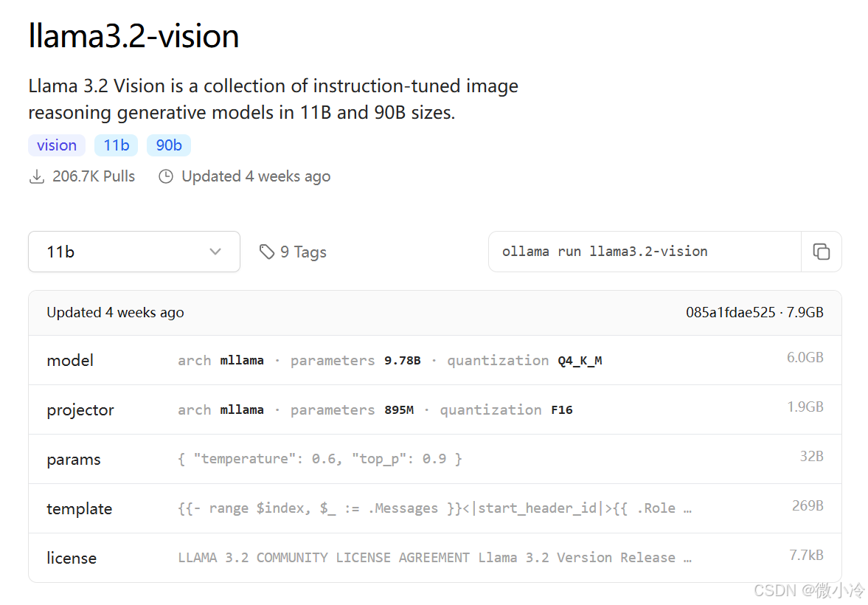Click the 206.7K Pulls count
Image resolution: width=868 pixels, height=605 pixels.
click(x=94, y=177)
